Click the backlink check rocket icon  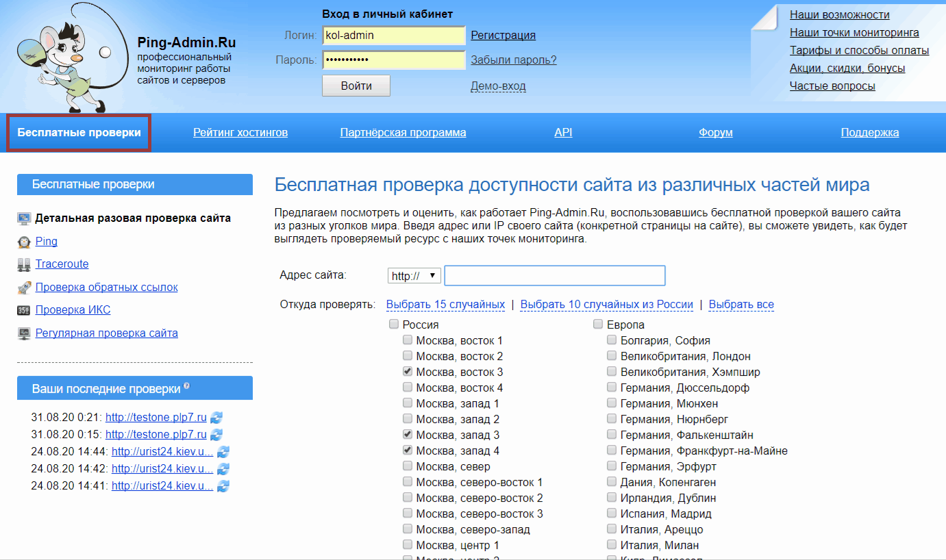[x=24, y=288]
